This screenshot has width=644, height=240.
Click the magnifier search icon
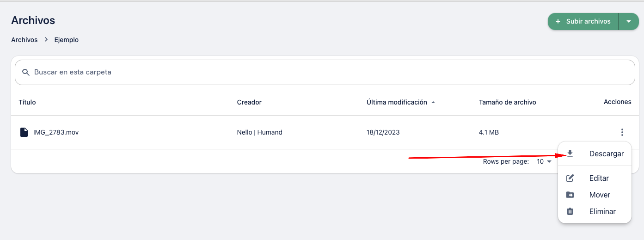[26, 72]
